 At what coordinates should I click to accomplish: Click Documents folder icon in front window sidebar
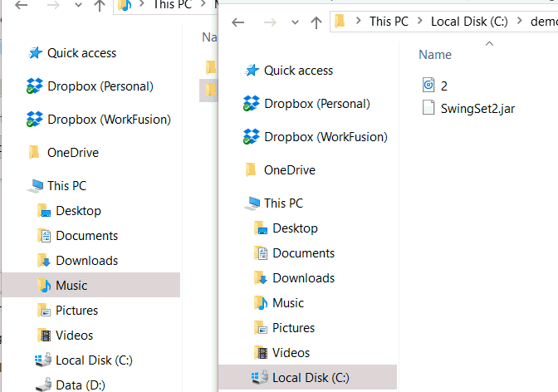click(262, 252)
